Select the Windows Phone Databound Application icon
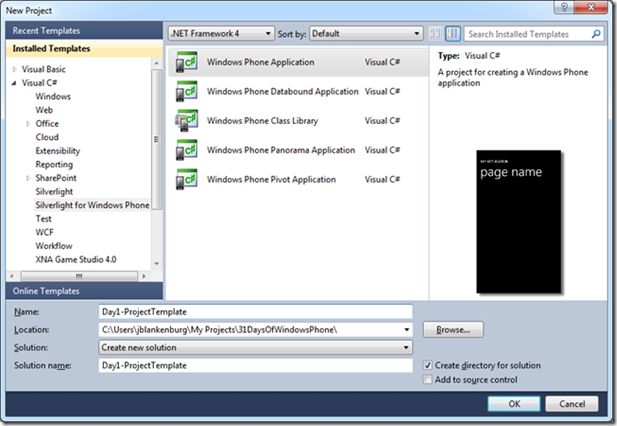Screen dimensions: 617x426 [186, 91]
